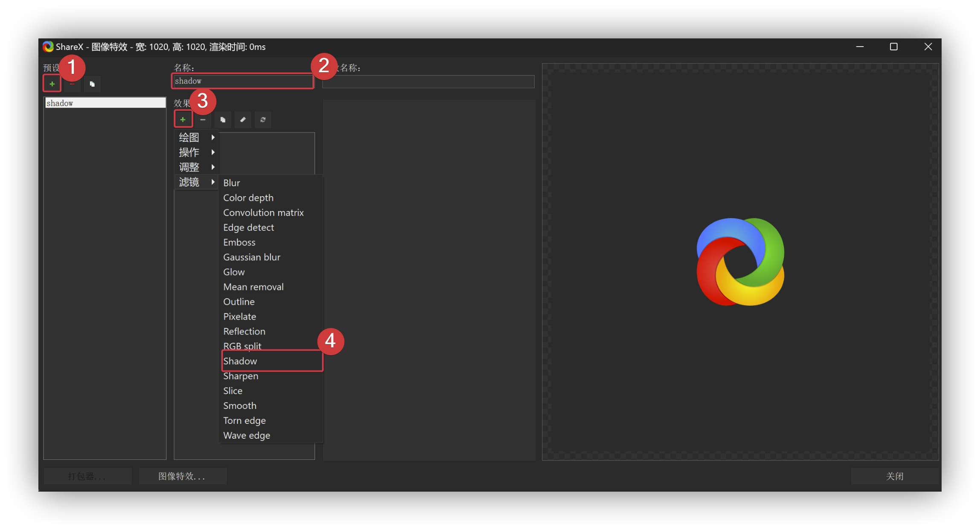Viewport: 980px width, 530px height.
Task: Select the Reflection filter
Action: point(271,331)
